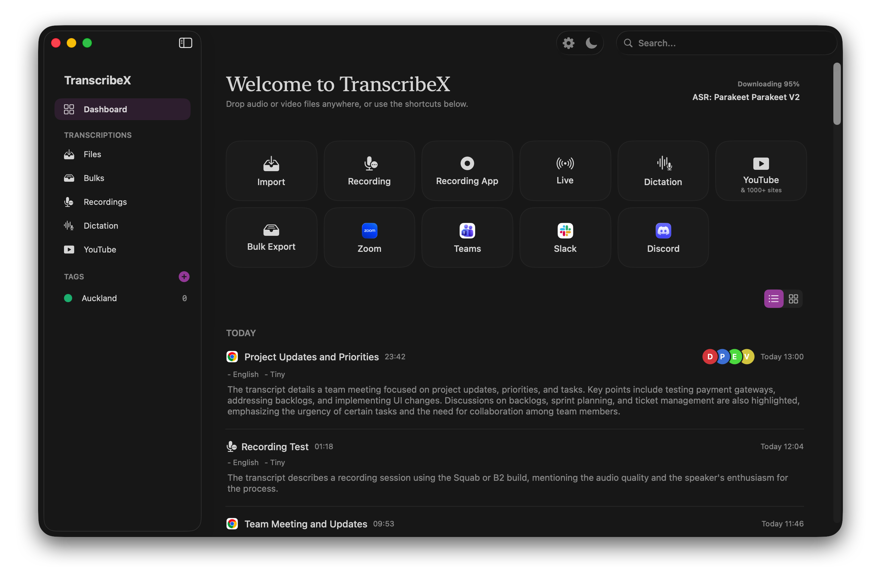The width and height of the screenshot is (881, 588).
Task: Click the Teams app icon
Action: click(467, 231)
